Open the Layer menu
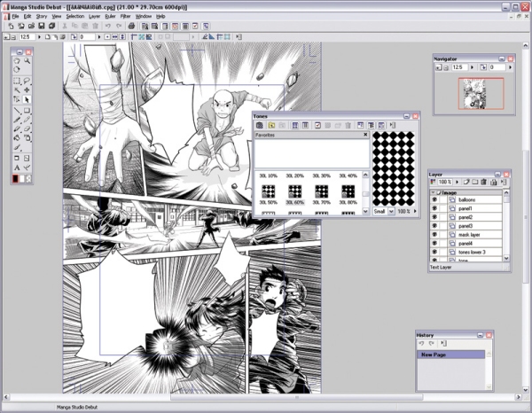This screenshot has height=413, width=532. [94, 16]
